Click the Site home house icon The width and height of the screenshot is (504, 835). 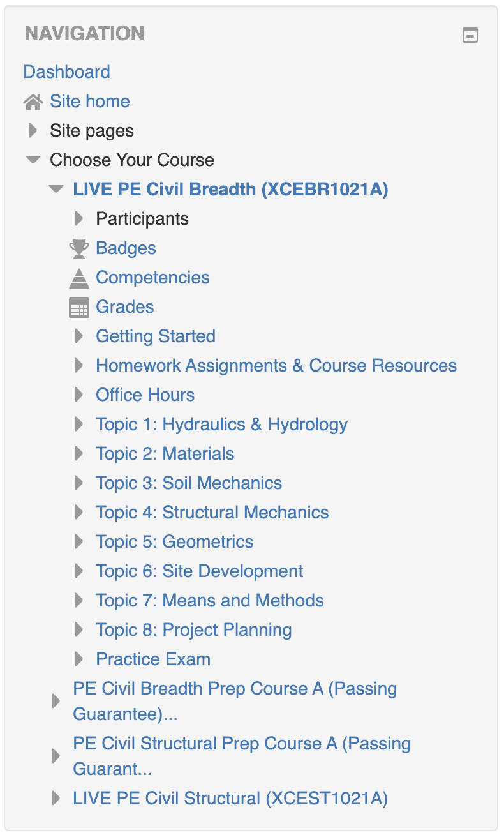coord(33,101)
